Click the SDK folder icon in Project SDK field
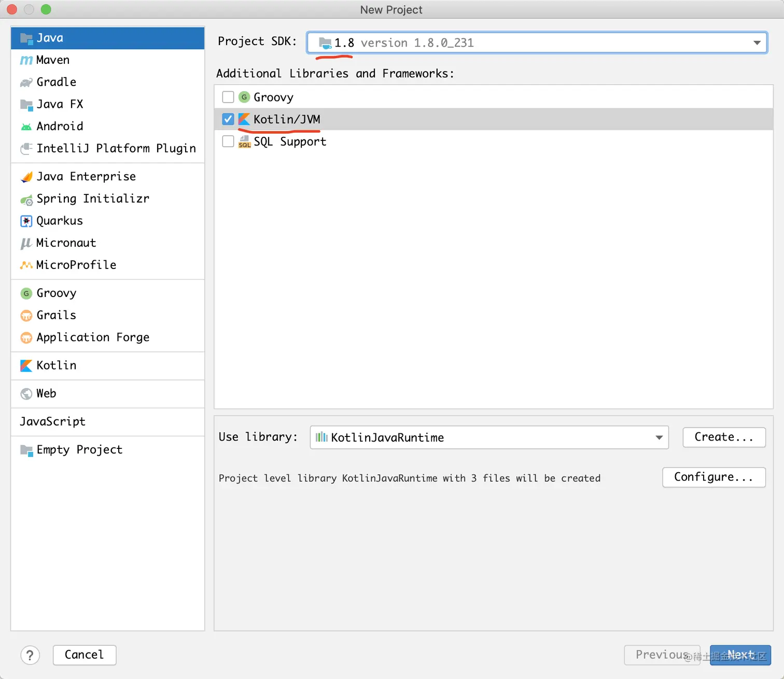 325,43
